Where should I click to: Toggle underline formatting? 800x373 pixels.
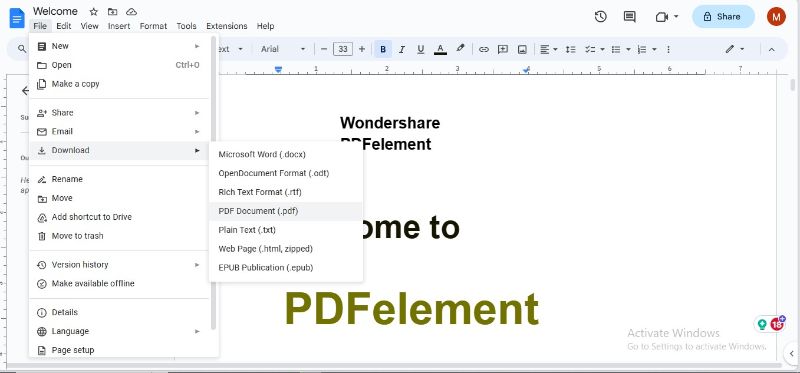pyautogui.click(x=420, y=49)
